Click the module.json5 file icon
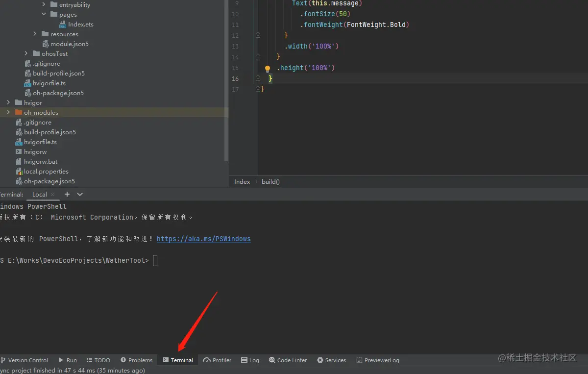The height and width of the screenshot is (374, 588). point(46,44)
